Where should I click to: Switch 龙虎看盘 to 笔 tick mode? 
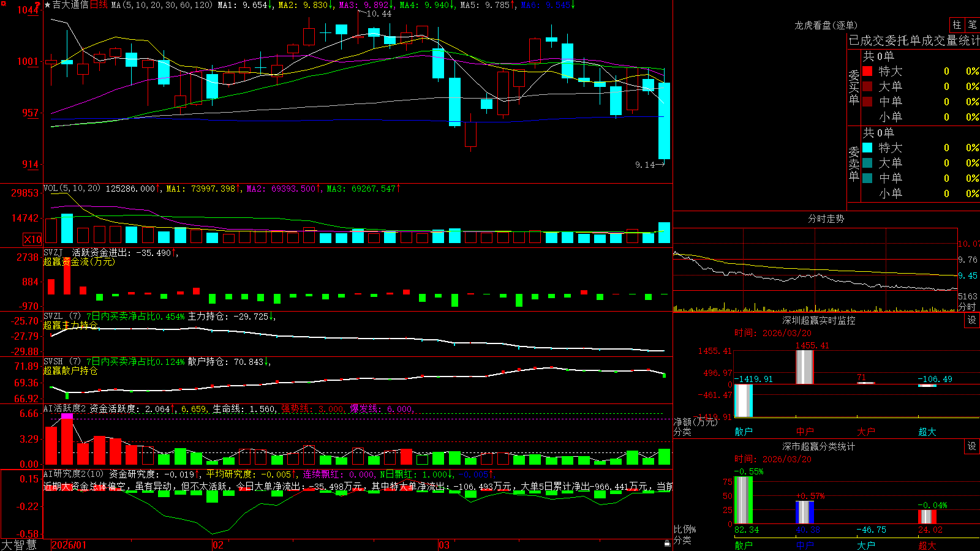[x=972, y=25]
